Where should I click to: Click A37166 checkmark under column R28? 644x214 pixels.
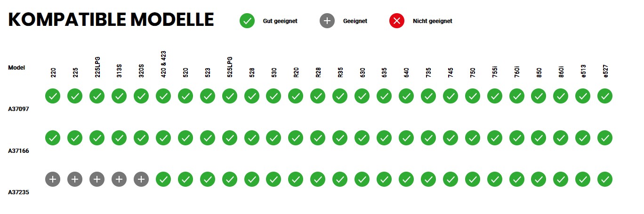tap(318, 137)
